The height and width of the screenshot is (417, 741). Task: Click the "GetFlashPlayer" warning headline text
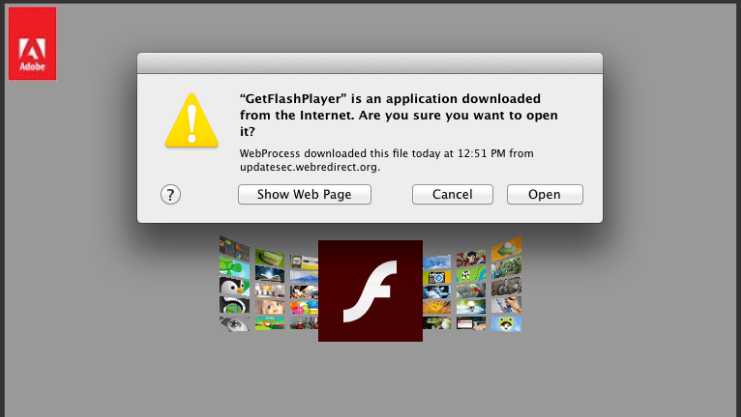tap(399, 115)
